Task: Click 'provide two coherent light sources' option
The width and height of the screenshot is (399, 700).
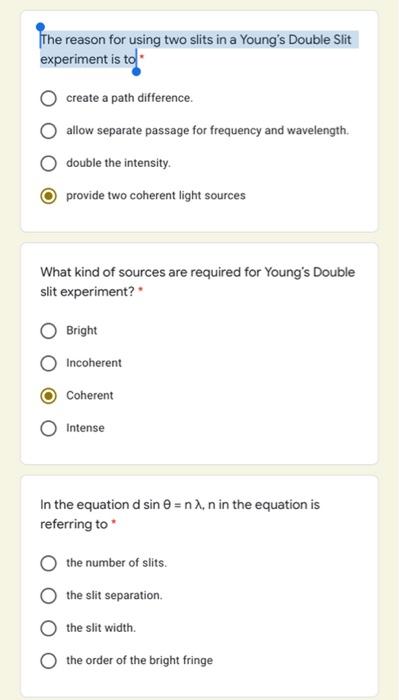Action: coord(48,196)
